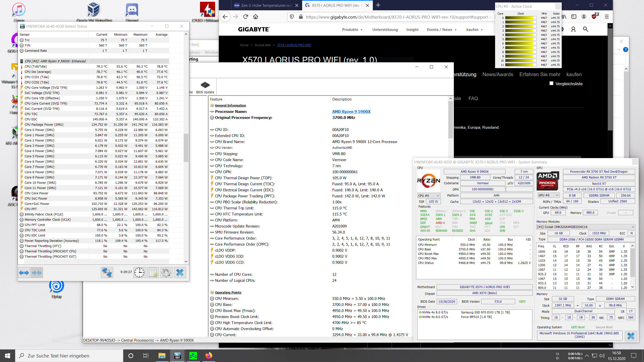
Task: Open the CPU #0 selector dropdown
Action: (x=429, y=196)
